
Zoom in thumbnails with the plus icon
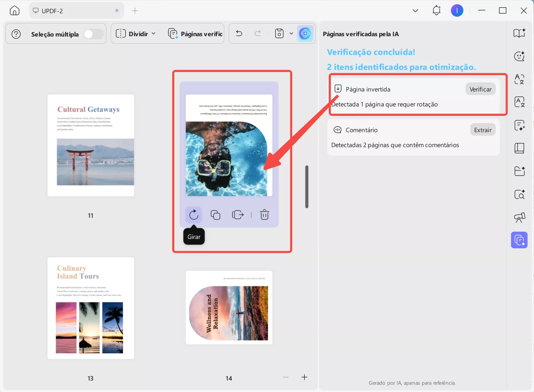tap(304, 377)
